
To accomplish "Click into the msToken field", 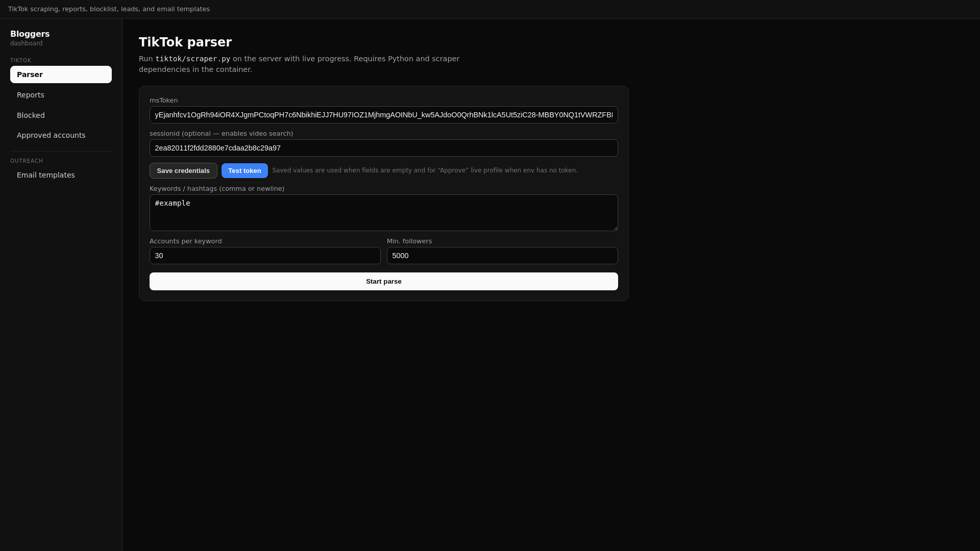I will 383,115.
